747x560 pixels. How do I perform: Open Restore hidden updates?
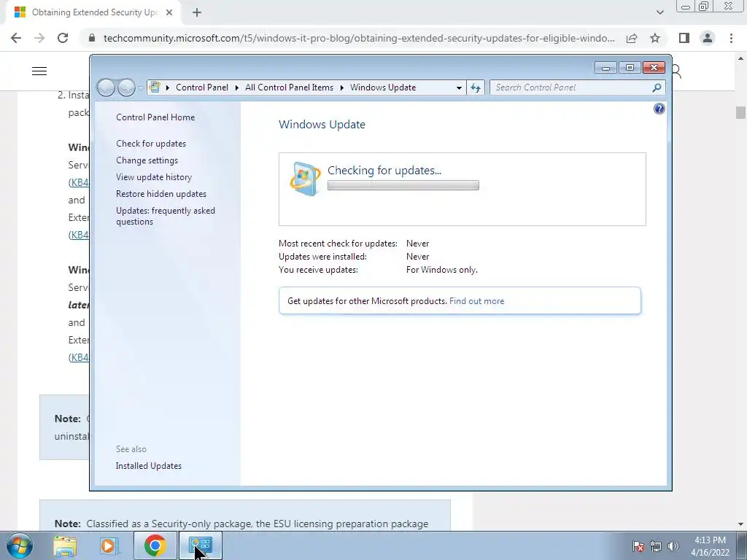coord(161,194)
